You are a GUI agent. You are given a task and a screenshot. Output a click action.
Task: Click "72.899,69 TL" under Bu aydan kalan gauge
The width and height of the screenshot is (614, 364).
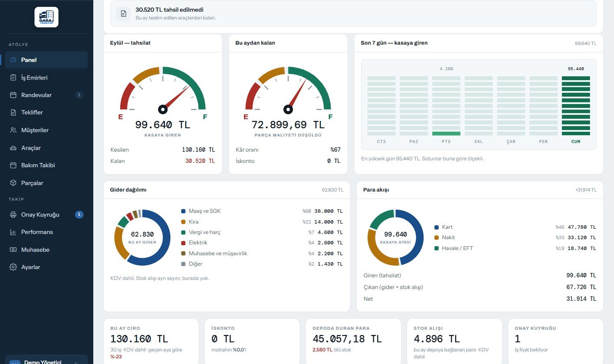tap(288, 125)
